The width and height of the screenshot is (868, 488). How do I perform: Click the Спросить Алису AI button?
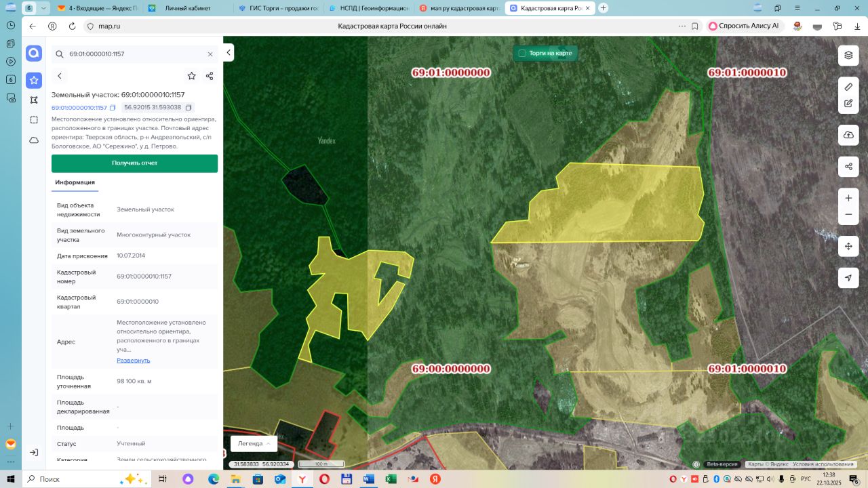(744, 26)
